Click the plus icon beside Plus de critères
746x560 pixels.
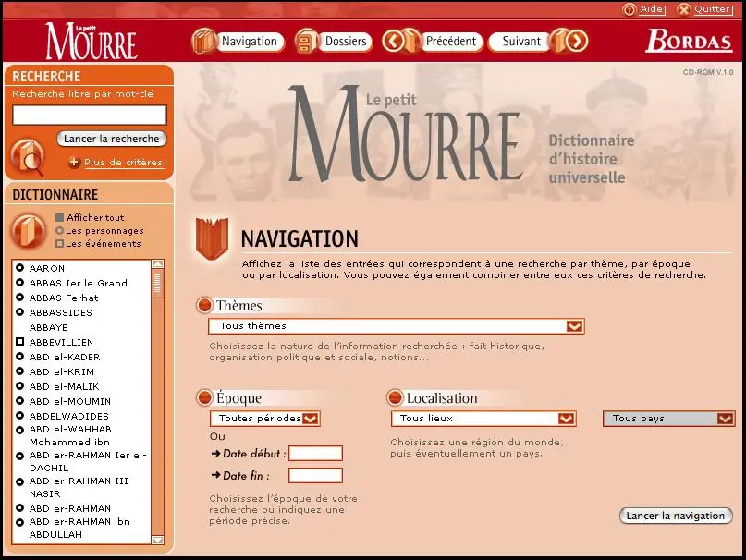pyautogui.click(x=74, y=163)
